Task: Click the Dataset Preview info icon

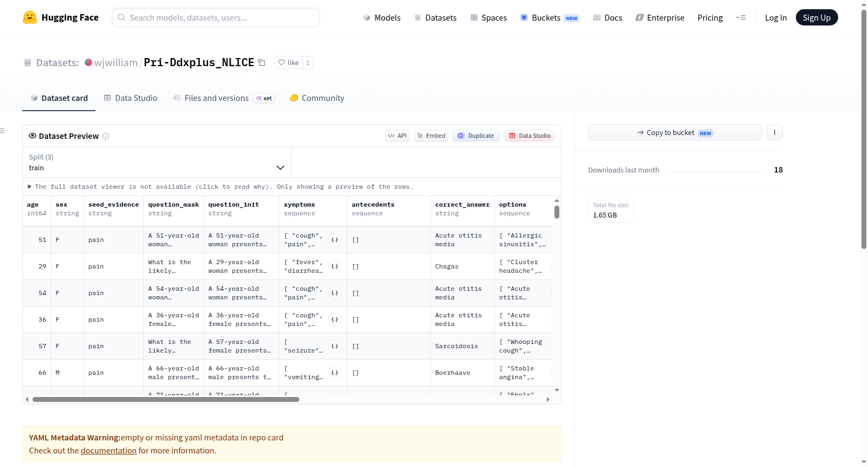Action: point(106,136)
